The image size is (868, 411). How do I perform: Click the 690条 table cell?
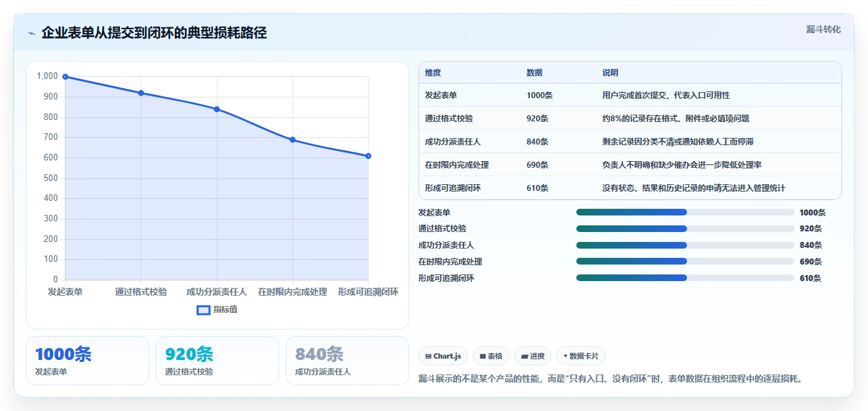pos(537,165)
